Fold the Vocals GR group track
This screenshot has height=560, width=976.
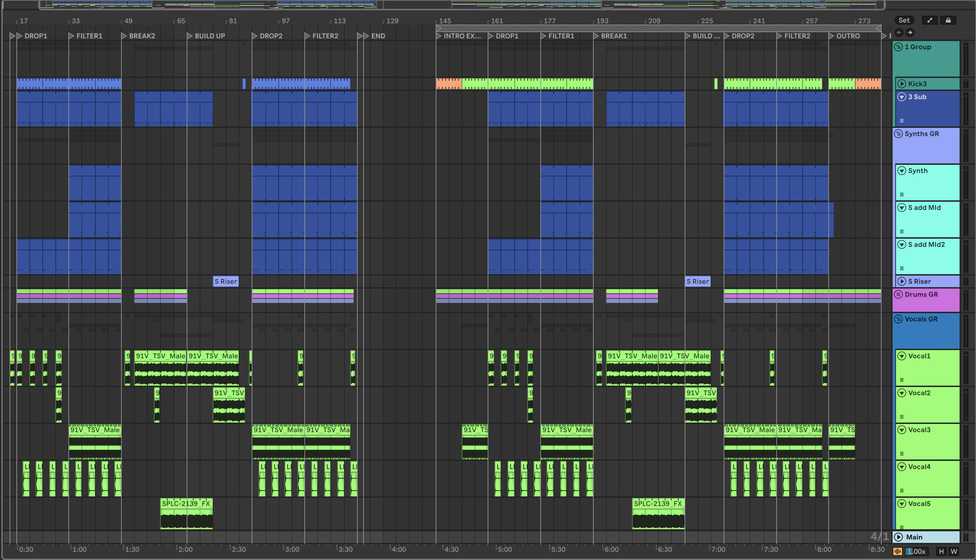click(x=898, y=319)
